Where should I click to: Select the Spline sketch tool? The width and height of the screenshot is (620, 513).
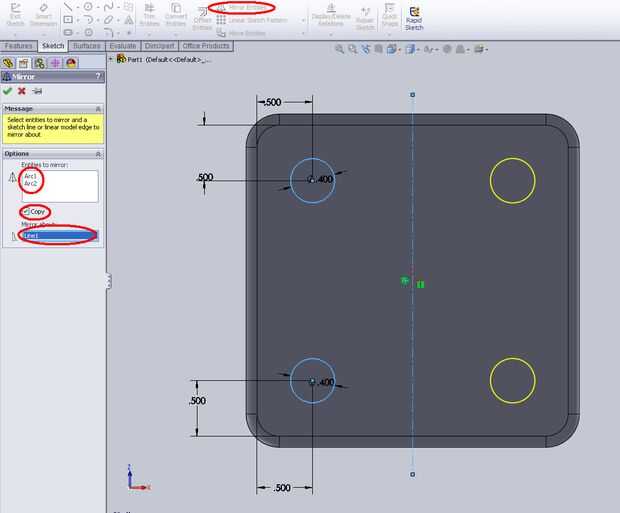(108, 7)
